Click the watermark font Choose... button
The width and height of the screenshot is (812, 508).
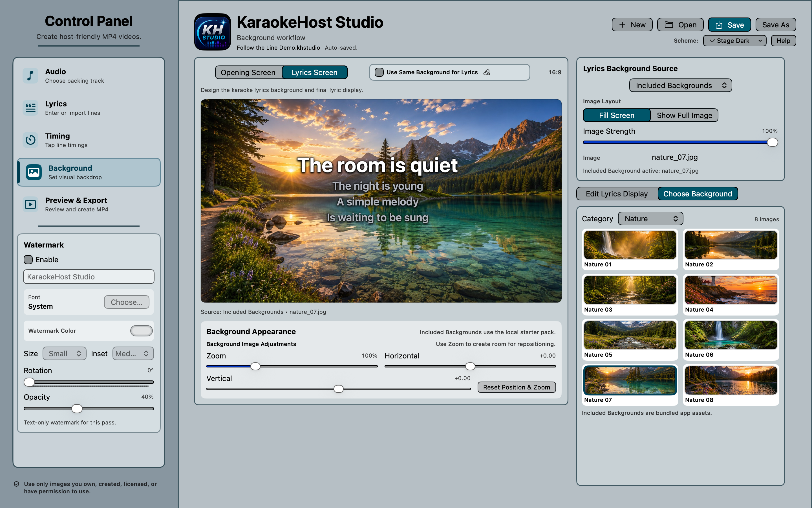pos(127,302)
